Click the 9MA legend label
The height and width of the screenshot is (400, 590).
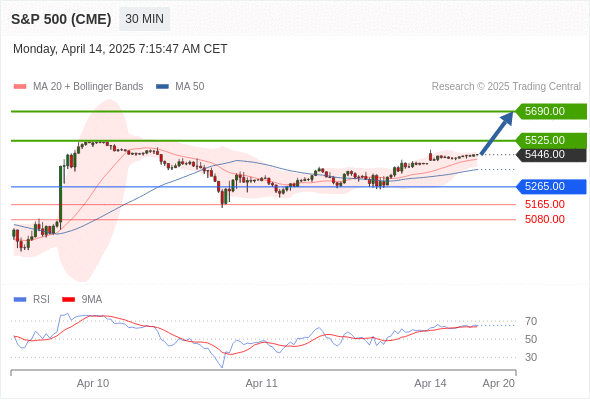92,300
